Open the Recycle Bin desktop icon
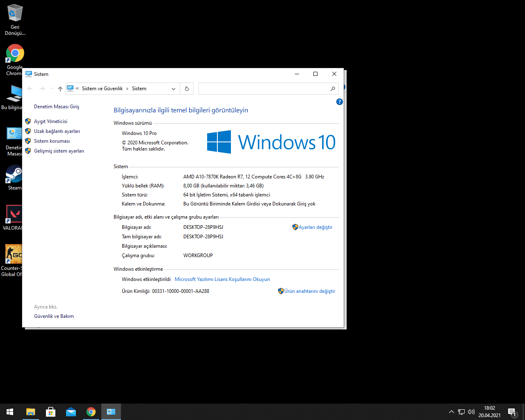Viewport: 525px width, 420px height. click(15, 19)
